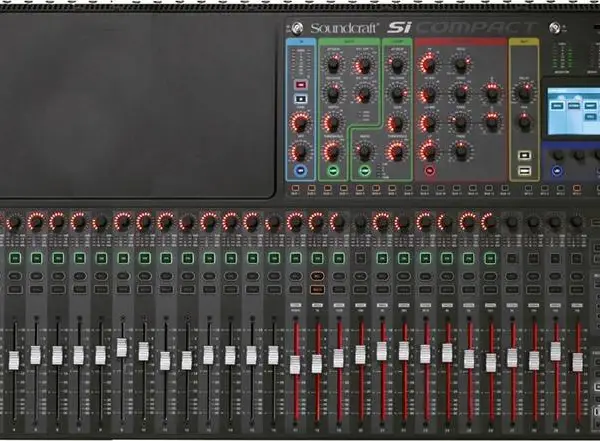This screenshot has height=441, width=600.
Task: Select the first orange-lit mix button below the processing section
Action: [295, 188]
